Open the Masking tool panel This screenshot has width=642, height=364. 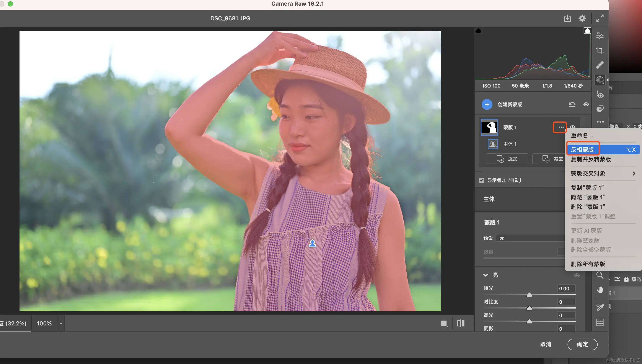(x=600, y=80)
